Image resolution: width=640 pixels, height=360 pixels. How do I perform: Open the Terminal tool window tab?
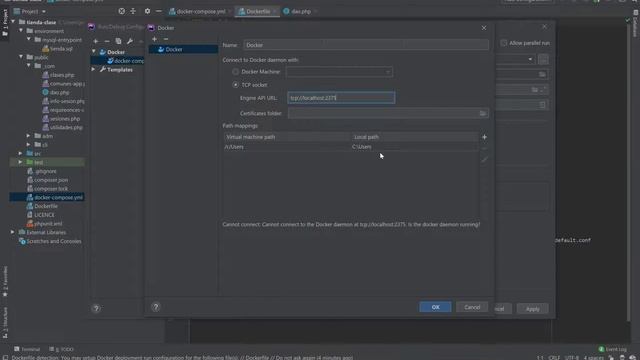click(x=27, y=349)
